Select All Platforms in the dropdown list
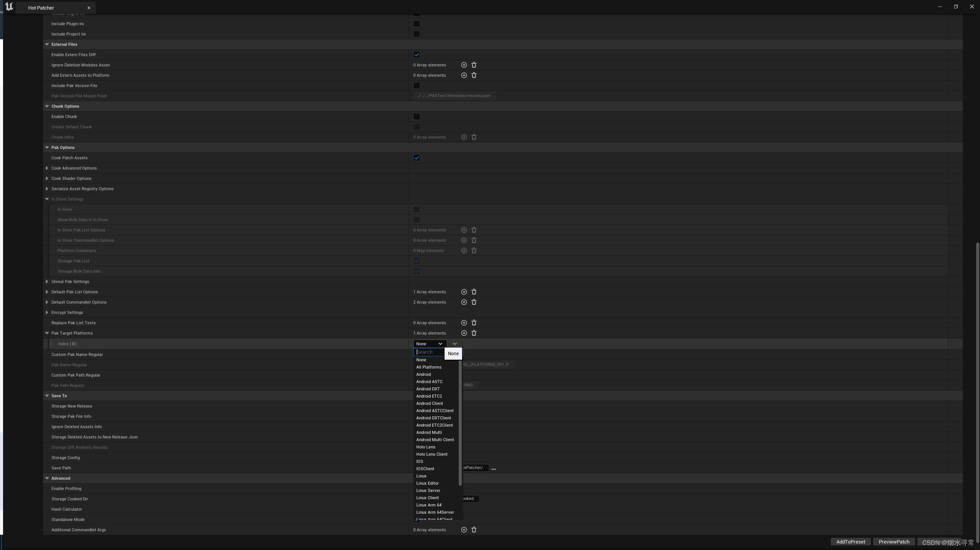Viewport: 980px width, 550px height. 429,367
